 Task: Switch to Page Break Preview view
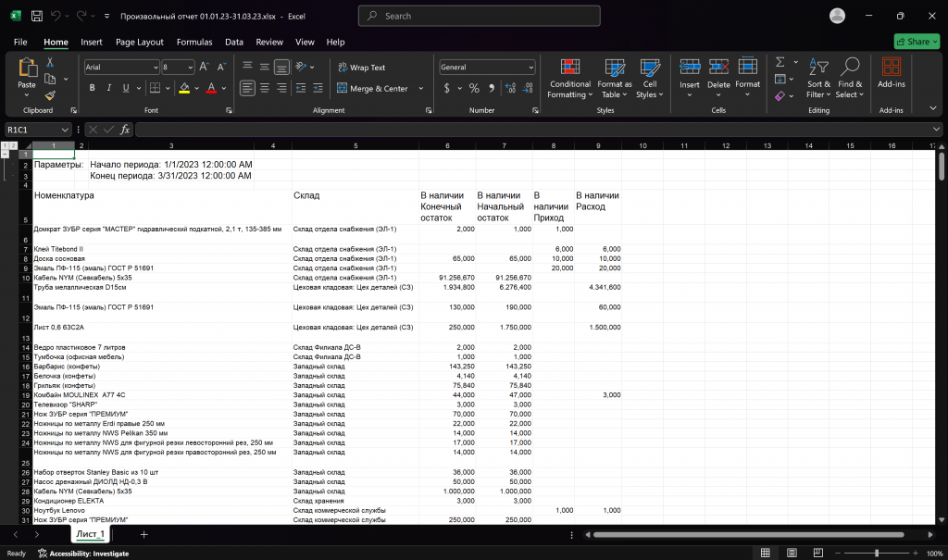pos(818,553)
